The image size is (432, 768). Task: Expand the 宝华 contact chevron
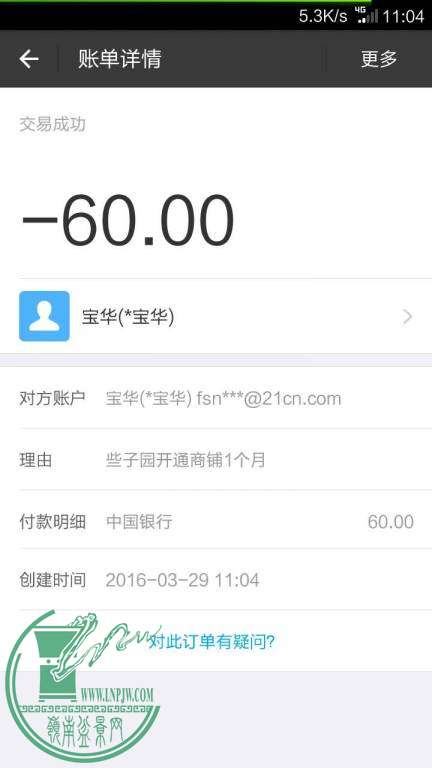coord(408,317)
